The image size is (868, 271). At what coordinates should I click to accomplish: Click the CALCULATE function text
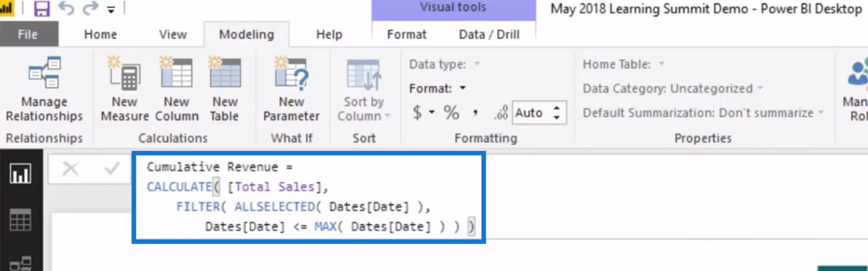click(x=179, y=187)
